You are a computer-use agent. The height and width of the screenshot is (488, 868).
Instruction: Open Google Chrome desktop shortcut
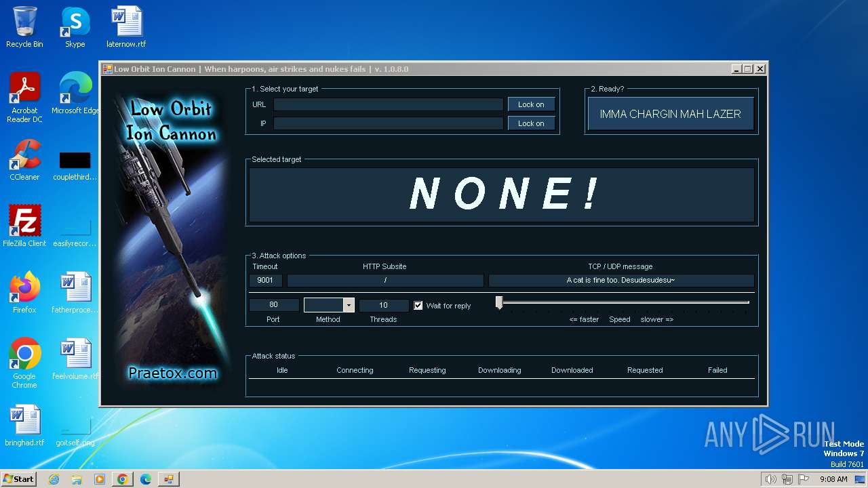pos(24,363)
